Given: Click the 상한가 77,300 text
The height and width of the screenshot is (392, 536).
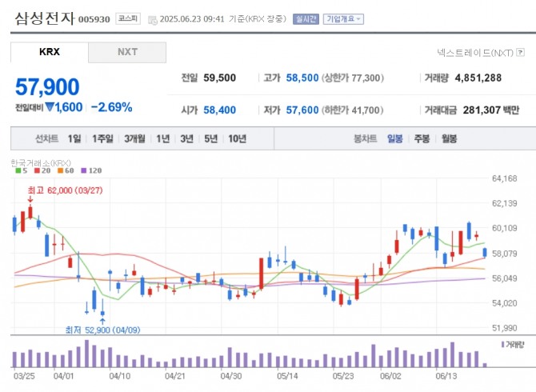Looking at the screenshot, I should pyautogui.click(x=352, y=78).
